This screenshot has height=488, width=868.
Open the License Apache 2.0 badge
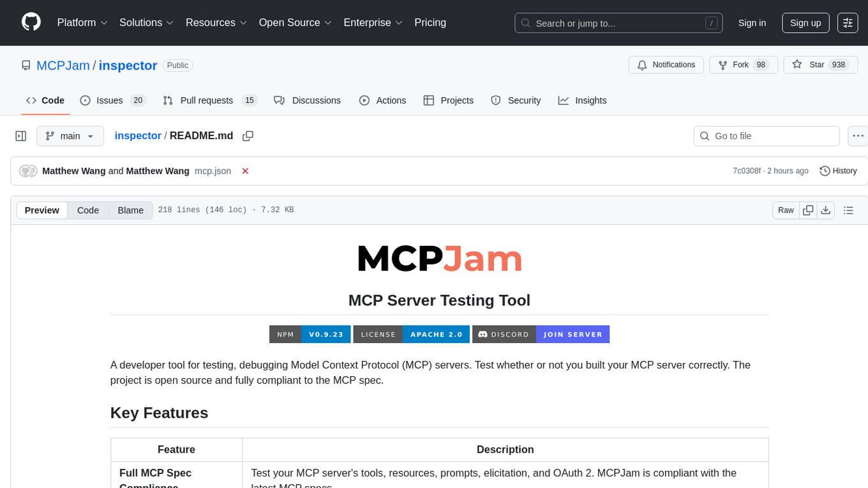[x=412, y=334]
